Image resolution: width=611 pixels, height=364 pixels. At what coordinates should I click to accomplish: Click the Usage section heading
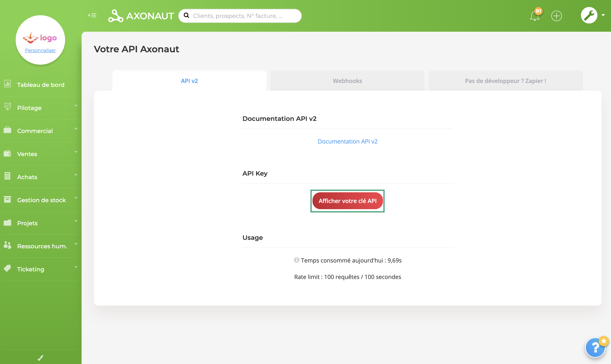click(253, 238)
